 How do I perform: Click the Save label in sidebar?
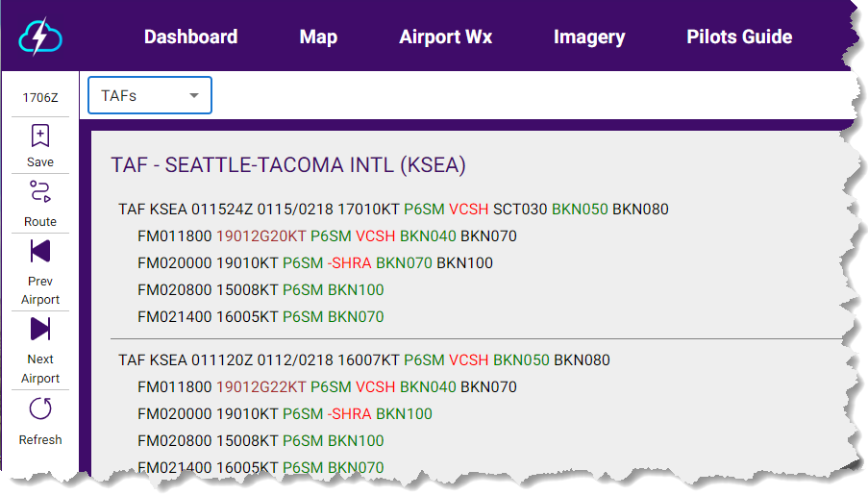[x=40, y=162]
